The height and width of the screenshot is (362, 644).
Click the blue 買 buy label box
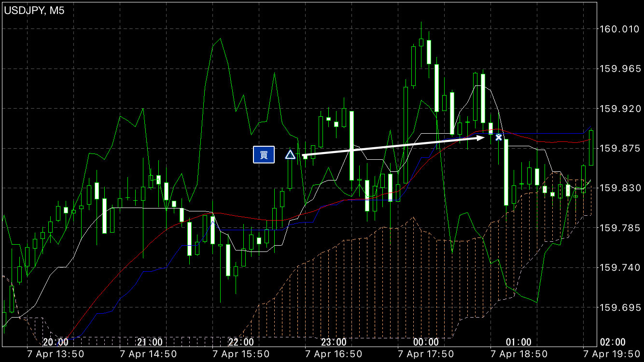264,154
